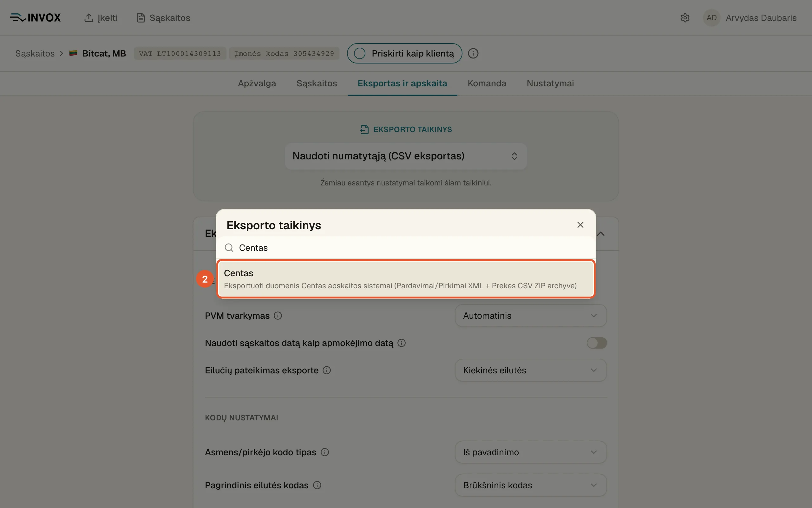Open the Automatinis PVM dropdown
This screenshot has height=508, width=812.
(530, 316)
